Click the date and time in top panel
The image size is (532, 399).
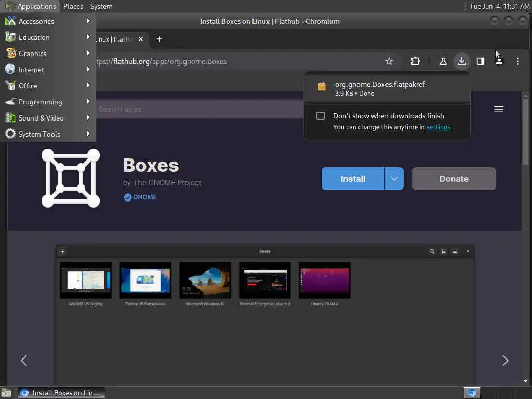(499, 6)
